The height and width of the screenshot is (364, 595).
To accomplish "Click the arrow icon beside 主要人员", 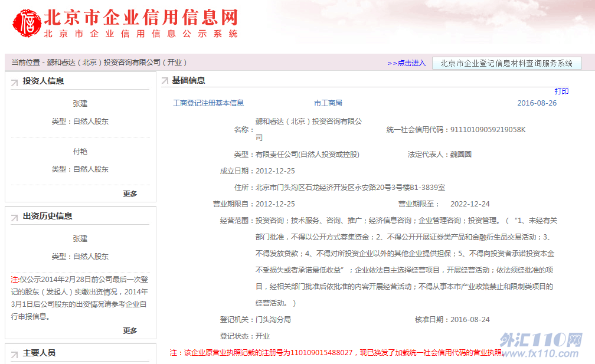I will pos(14,355).
